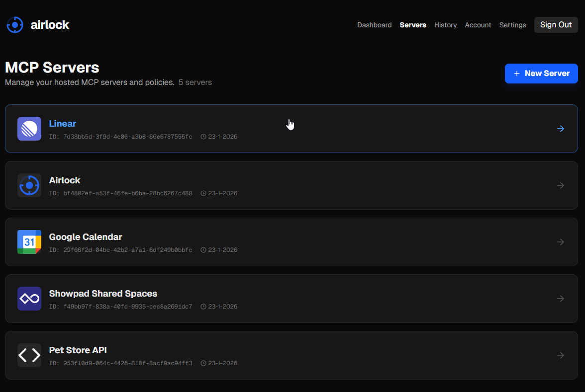This screenshot has height=392, width=585.
Task: Click the clock icon next to Linear's date
Action: (x=203, y=136)
